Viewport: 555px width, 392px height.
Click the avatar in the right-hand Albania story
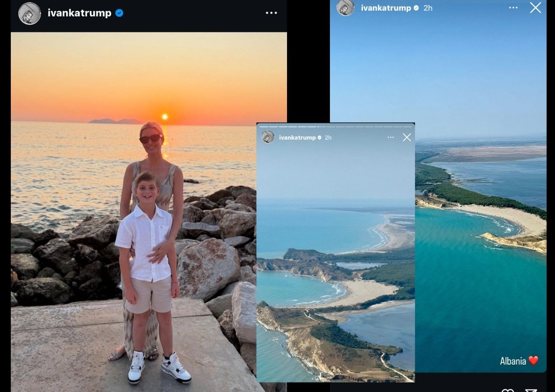(345, 7)
